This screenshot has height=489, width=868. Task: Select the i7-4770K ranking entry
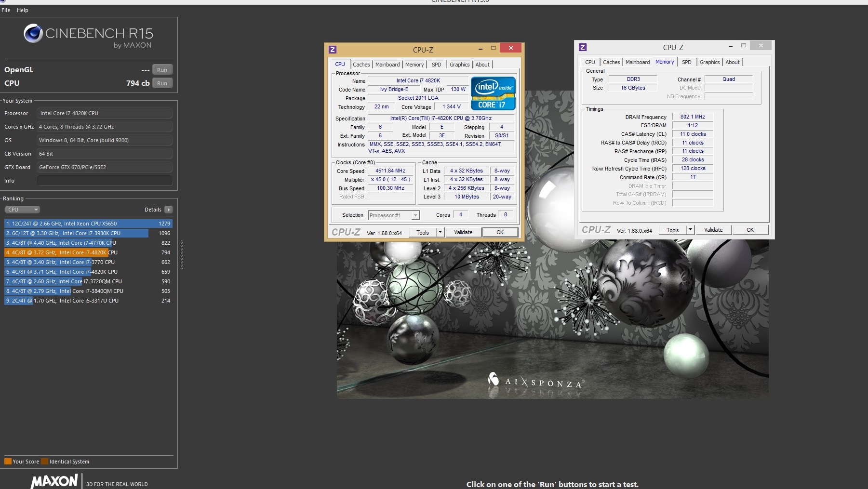(88, 243)
